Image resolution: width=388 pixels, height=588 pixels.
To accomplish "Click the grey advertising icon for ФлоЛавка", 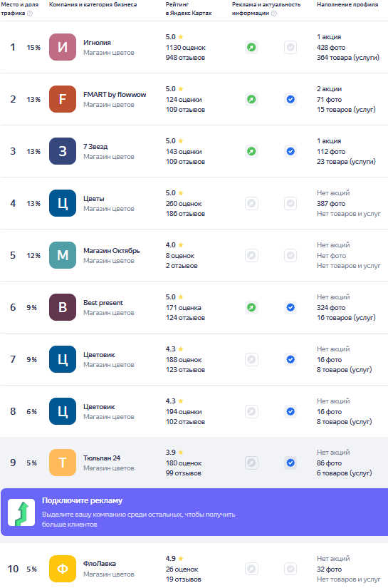I will coord(252,569).
